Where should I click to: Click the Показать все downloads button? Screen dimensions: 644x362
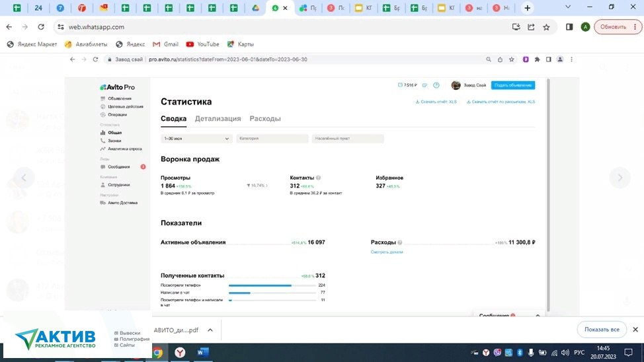tap(601, 330)
